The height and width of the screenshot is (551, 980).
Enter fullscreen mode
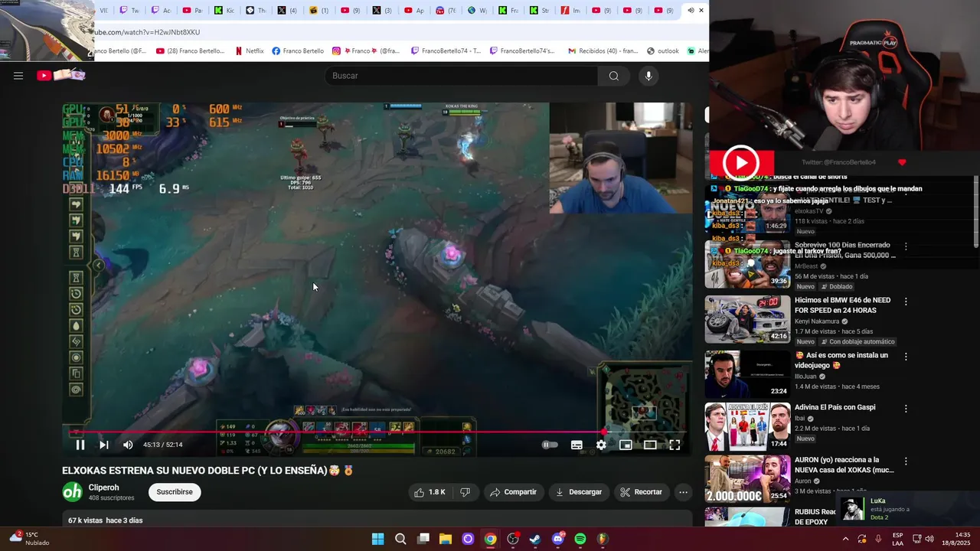click(675, 445)
